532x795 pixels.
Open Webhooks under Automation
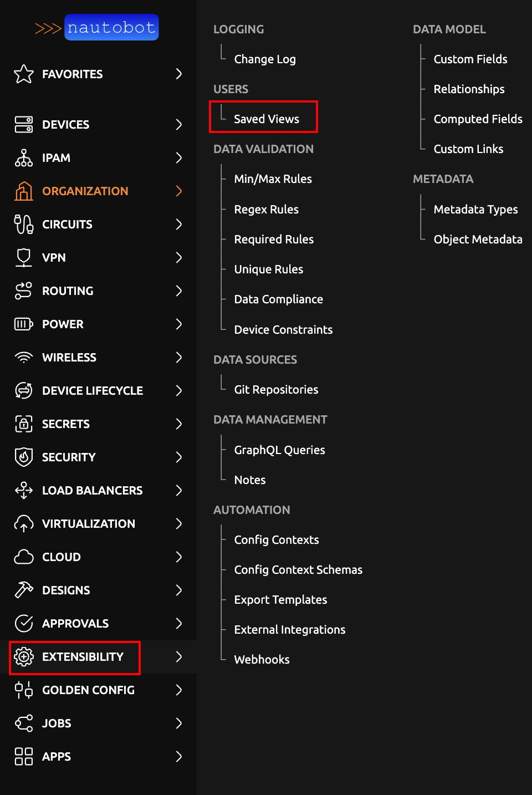tap(262, 660)
